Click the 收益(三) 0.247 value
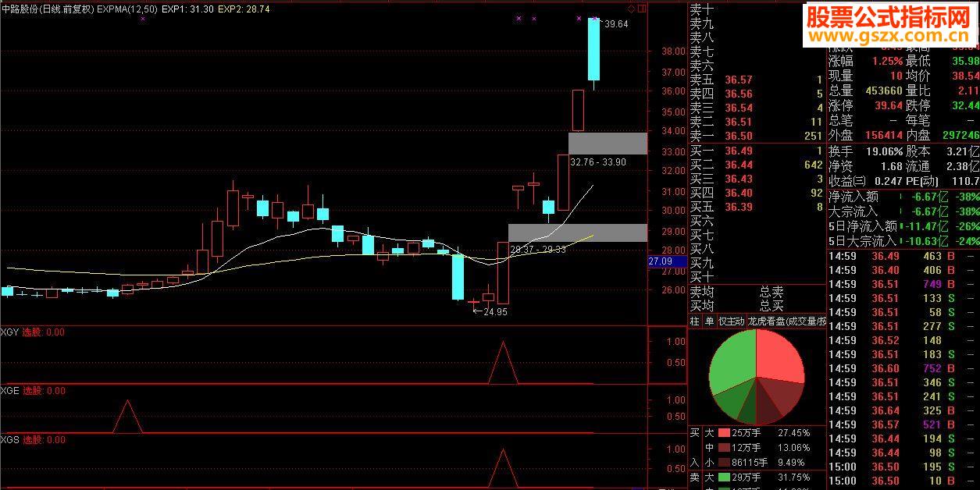 click(889, 181)
